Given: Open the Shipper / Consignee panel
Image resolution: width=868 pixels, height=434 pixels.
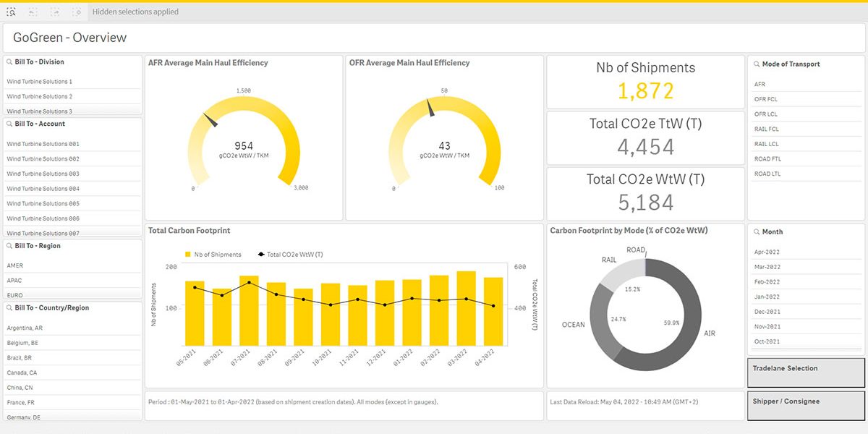Looking at the screenshot, I should click(806, 405).
